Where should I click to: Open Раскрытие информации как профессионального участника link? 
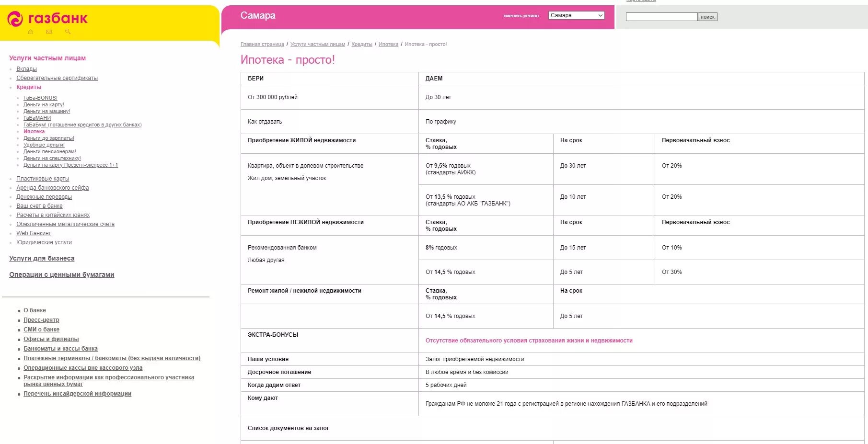pos(109,381)
